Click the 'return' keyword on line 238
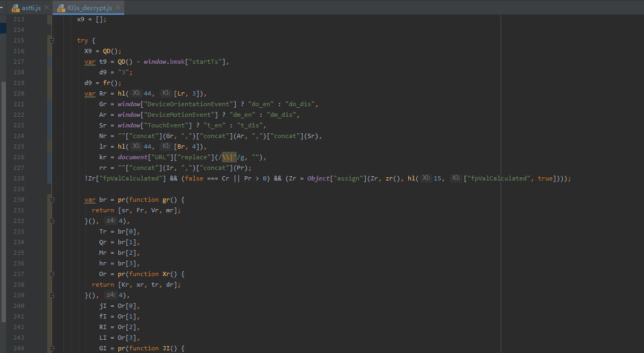The width and height of the screenshot is (644, 353). 103,285
